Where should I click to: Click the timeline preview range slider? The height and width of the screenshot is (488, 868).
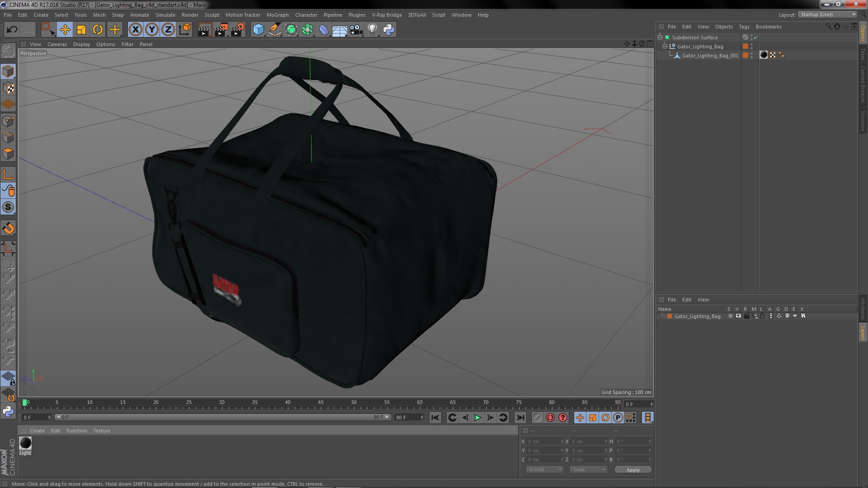tap(222, 417)
